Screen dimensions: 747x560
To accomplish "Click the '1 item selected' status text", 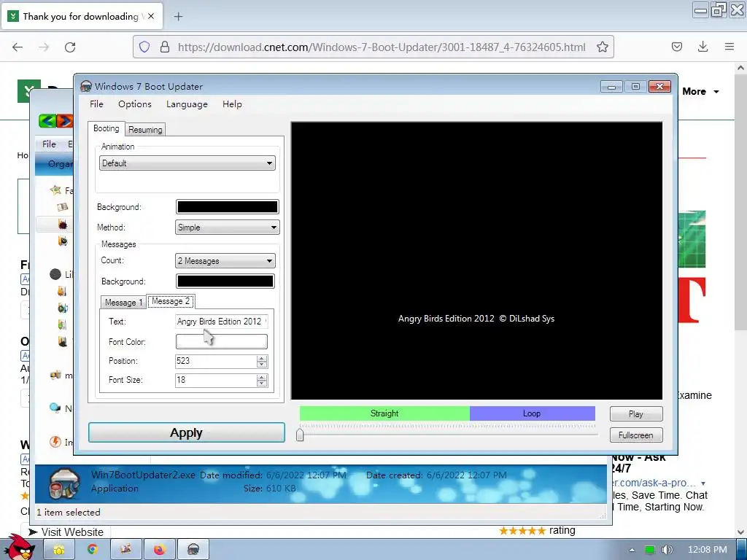I will [69, 513].
